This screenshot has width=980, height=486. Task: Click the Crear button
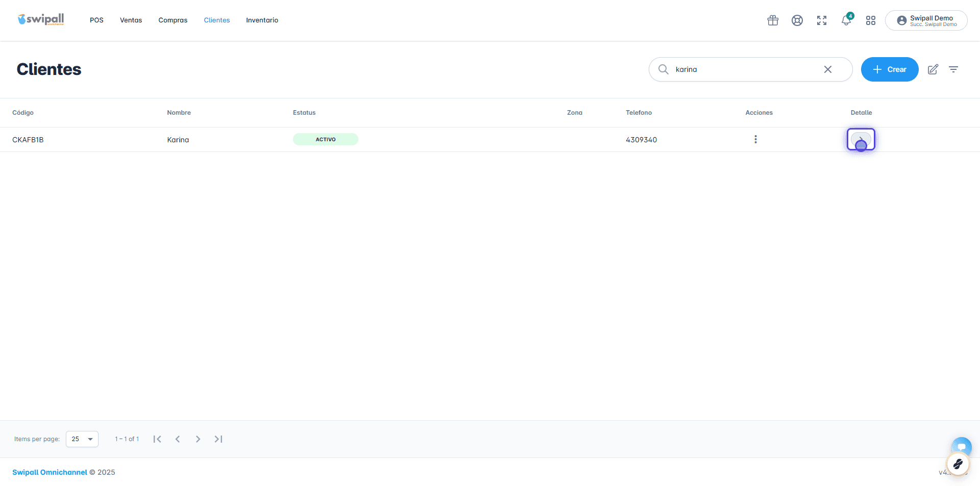890,69
